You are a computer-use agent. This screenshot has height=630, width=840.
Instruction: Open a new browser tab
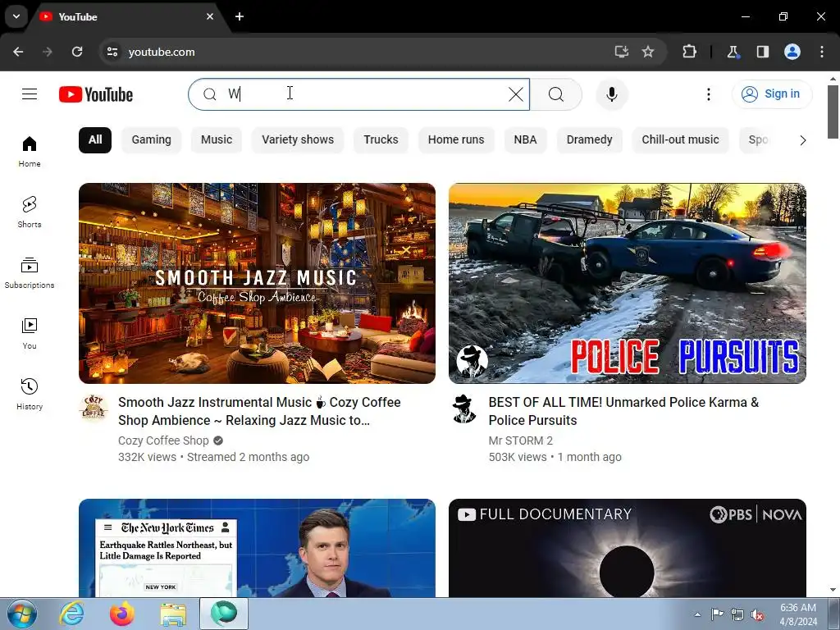click(240, 16)
